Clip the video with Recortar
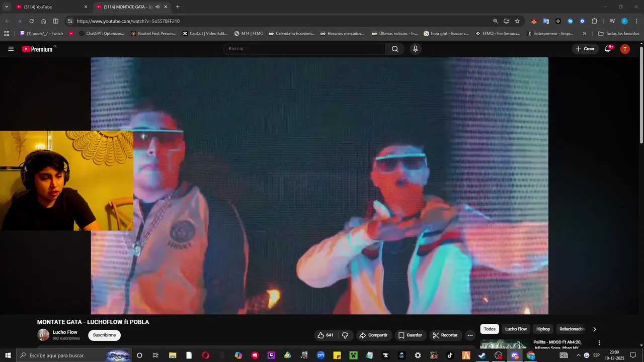 coord(445,335)
